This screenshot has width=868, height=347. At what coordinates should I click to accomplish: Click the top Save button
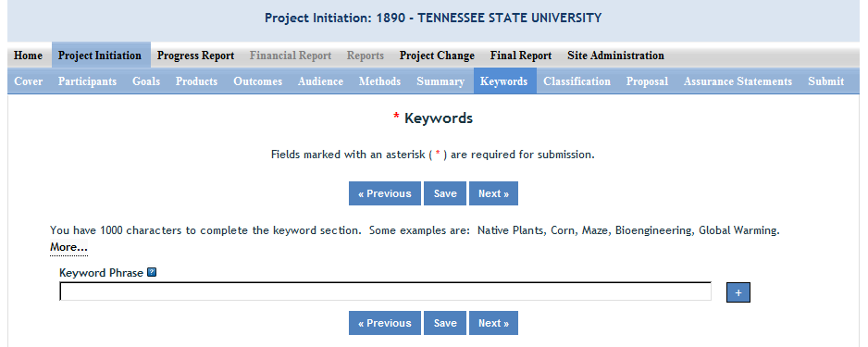coord(445,193)
